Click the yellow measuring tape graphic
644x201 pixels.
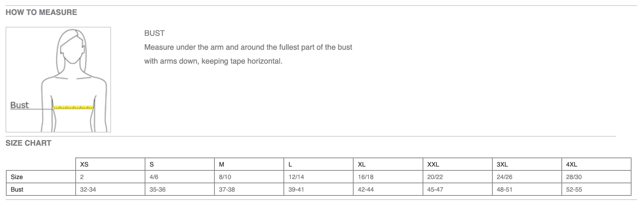pos(73,107)
